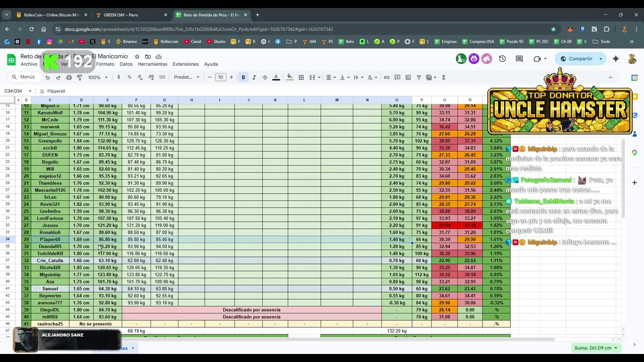Create a filter
This screenshot has height=362, width=644.
point(419,77)
